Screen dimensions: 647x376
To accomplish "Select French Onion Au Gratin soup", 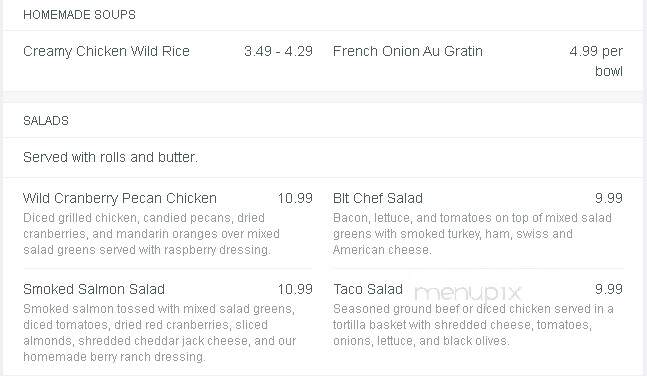I will coord(408,51).
